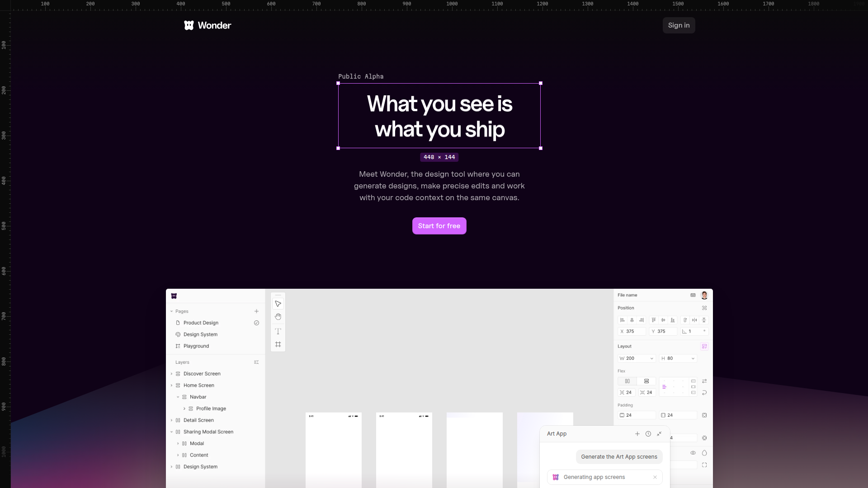868x488 pixels.
Task: Click the reverse direction arrows icon
Action: point(704,381)
